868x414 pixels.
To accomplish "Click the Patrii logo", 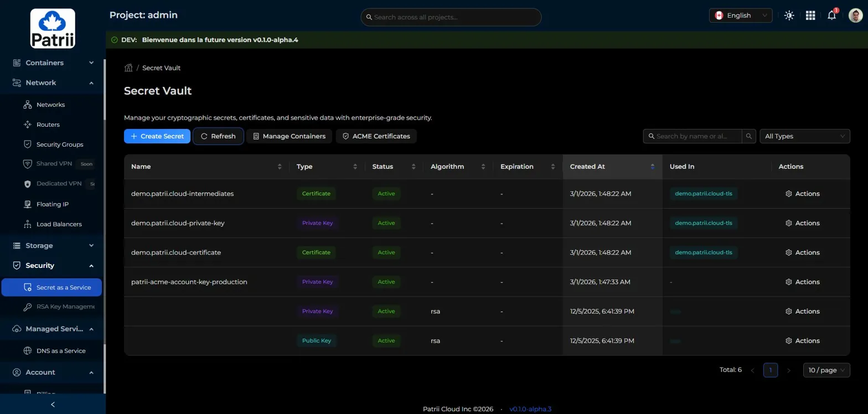I will click(x=53, y=28).
